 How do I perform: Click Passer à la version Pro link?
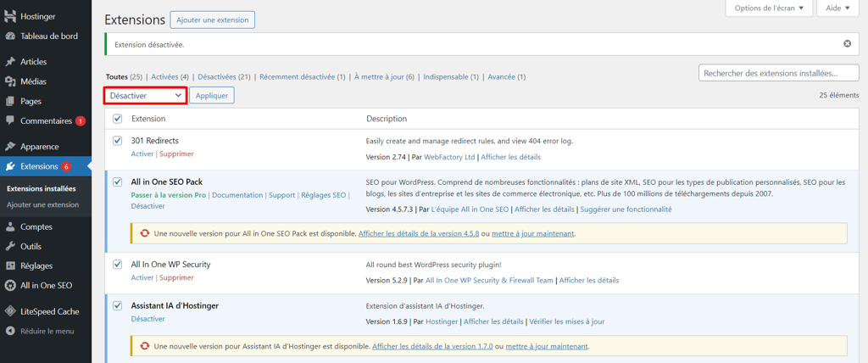[169, 195]
